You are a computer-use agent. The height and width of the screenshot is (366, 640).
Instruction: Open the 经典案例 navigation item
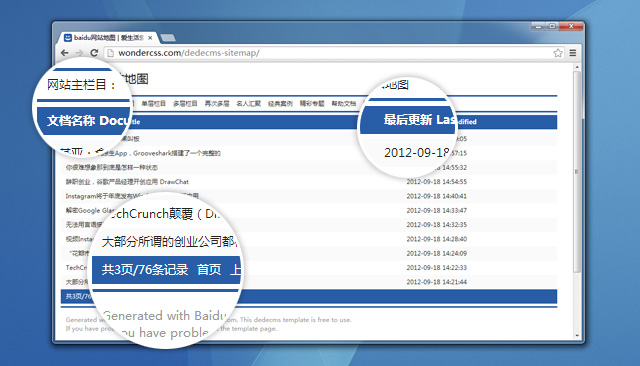[280, 104]
